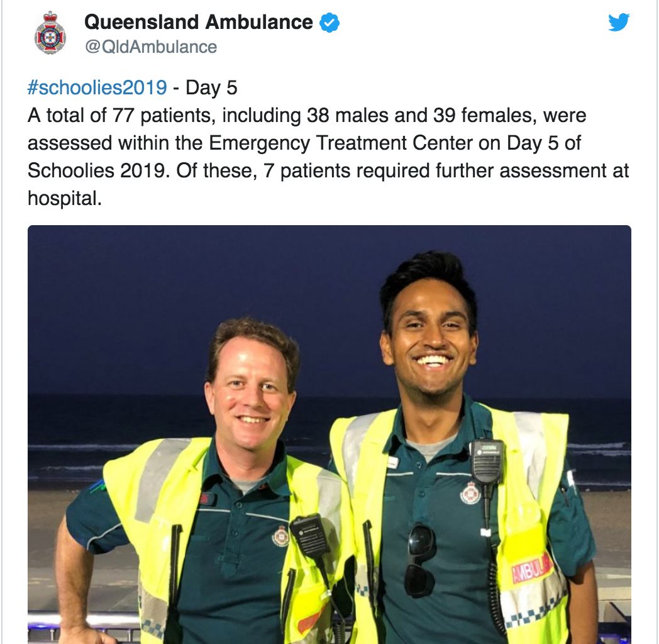Viewport: 659px width, 644px height.
Task: Click the sunglasses hanging on the shirt
Action: pyautogui.click(x=420, y=560)
